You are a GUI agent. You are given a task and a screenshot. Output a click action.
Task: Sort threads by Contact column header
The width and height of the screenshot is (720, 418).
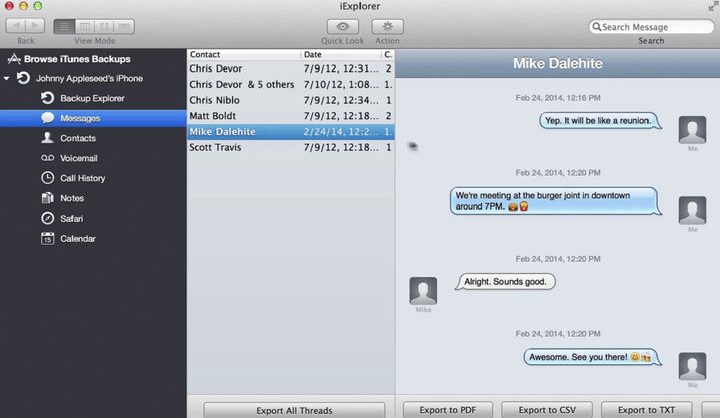click(x=244, y=54)
